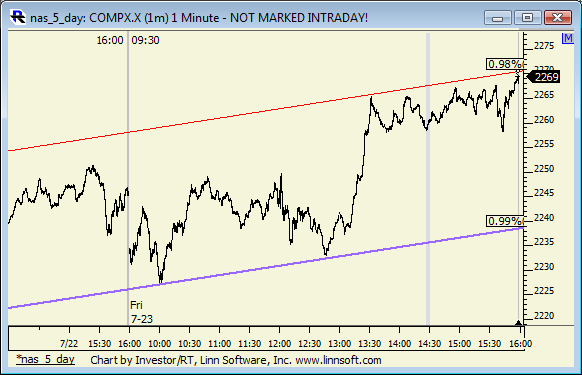
Task: Click the 15:30 label right of 15:00
Action: click(489, 343)
